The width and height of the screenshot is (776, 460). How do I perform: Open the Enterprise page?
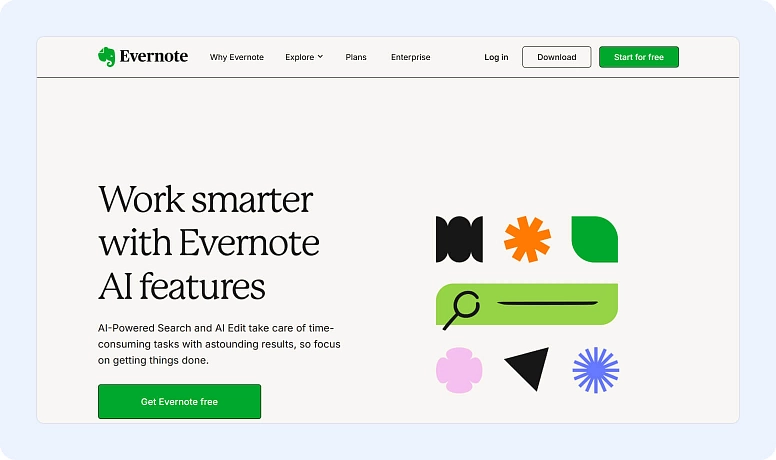tap(410, 57)
